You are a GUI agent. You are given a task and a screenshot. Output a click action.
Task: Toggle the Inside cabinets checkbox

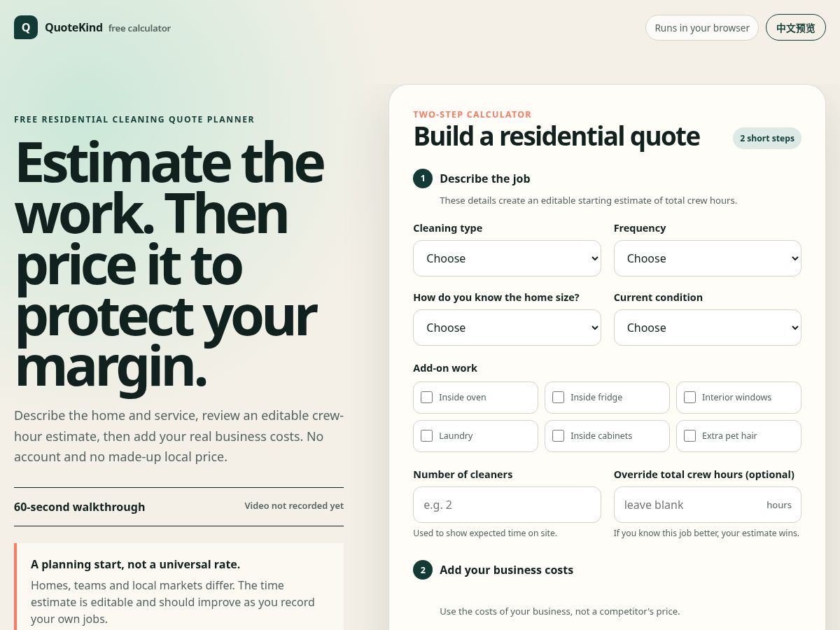tap(558, 435)
